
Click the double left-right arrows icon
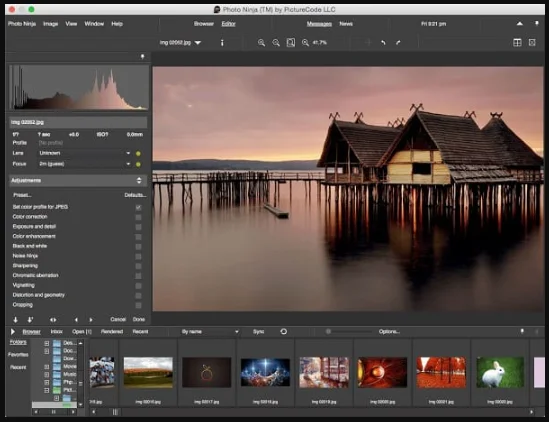[53, 320]
